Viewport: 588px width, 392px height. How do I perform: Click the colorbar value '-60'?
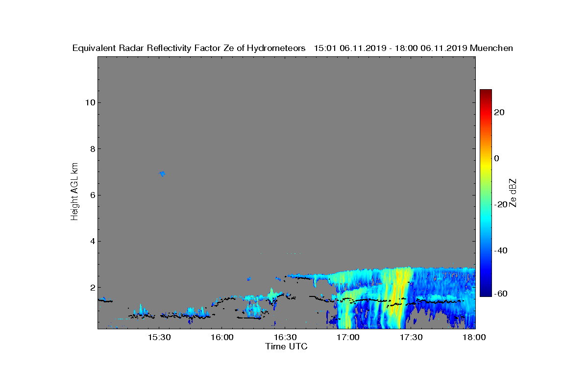pyautogui.click(x=501, y=294)
